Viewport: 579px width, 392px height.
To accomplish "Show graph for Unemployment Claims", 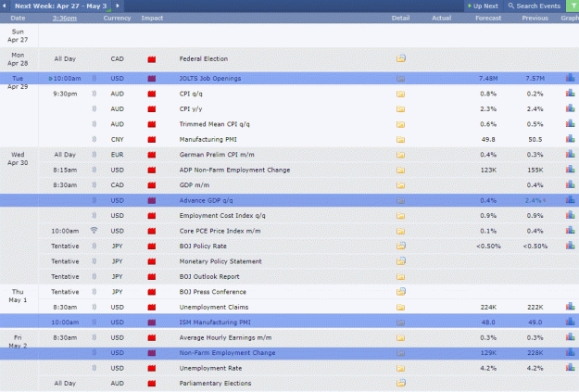I will coord(570,307).
